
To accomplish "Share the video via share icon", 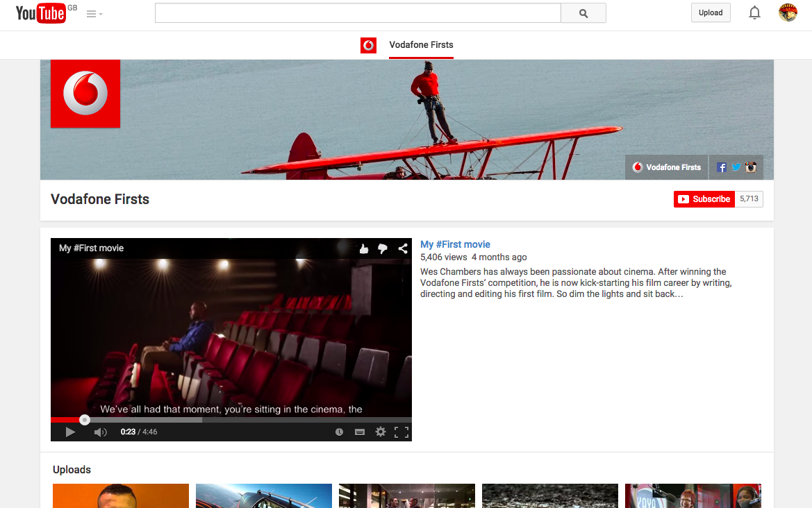I will click(402, 249).
